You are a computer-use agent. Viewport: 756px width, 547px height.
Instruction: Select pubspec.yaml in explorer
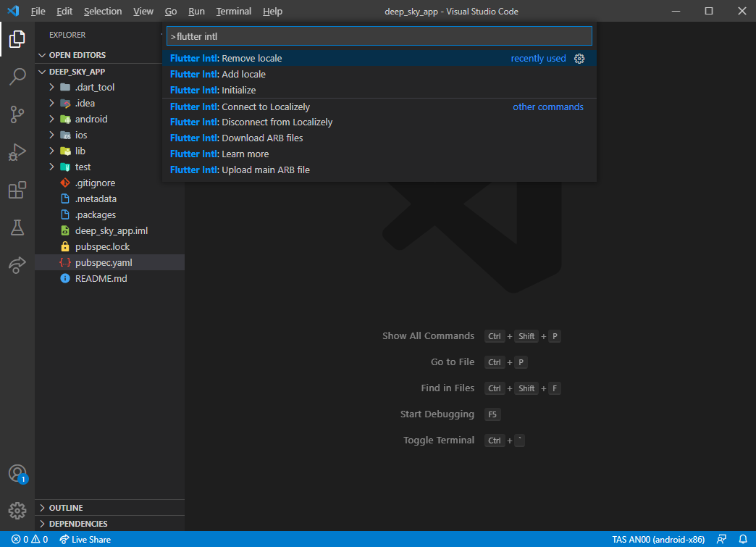[110, 262]
